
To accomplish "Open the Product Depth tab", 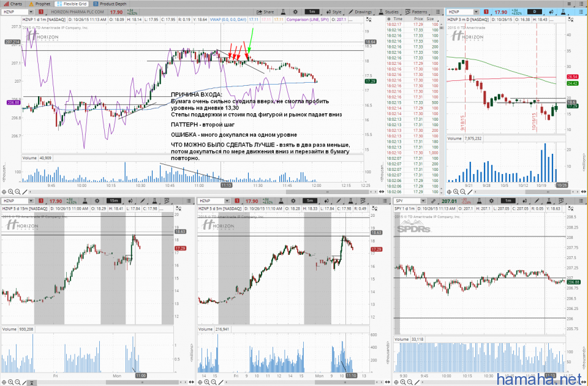I will pyautogui.click(x=110, y=4).
